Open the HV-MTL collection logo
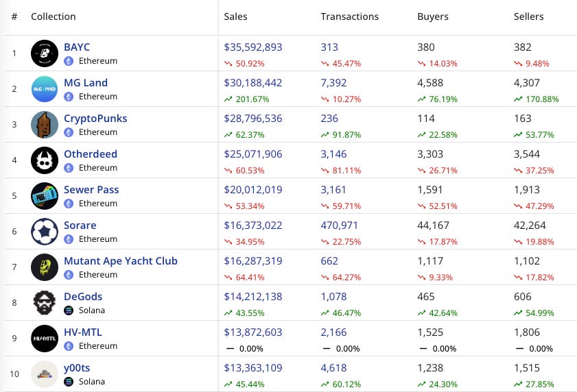577x392 pixels. 45,339
